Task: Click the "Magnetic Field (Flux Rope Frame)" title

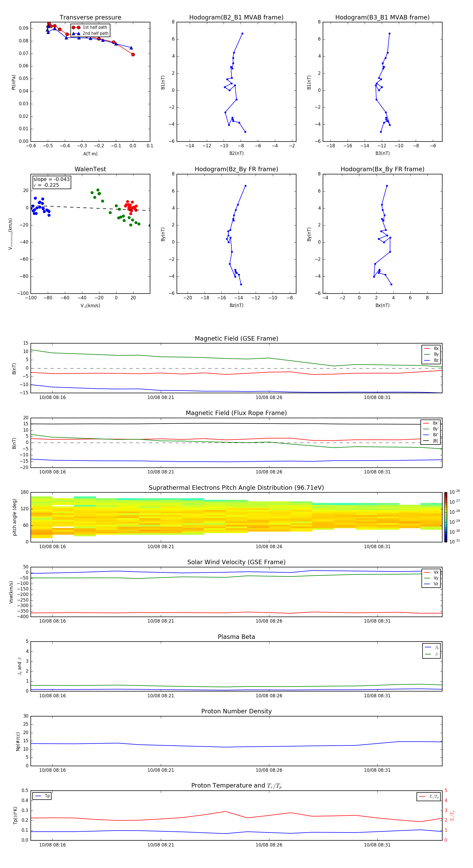Action: 236,413
